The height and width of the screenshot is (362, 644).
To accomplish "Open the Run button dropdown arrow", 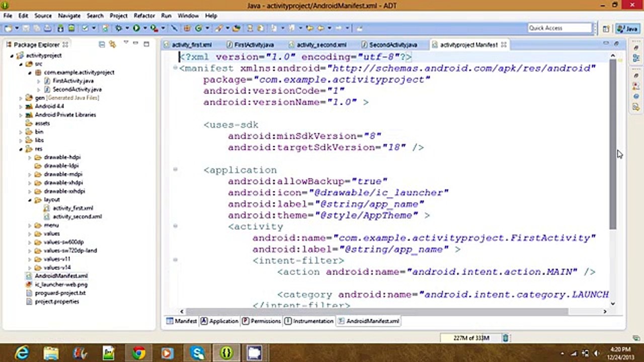I will click(x=144, y=28).
